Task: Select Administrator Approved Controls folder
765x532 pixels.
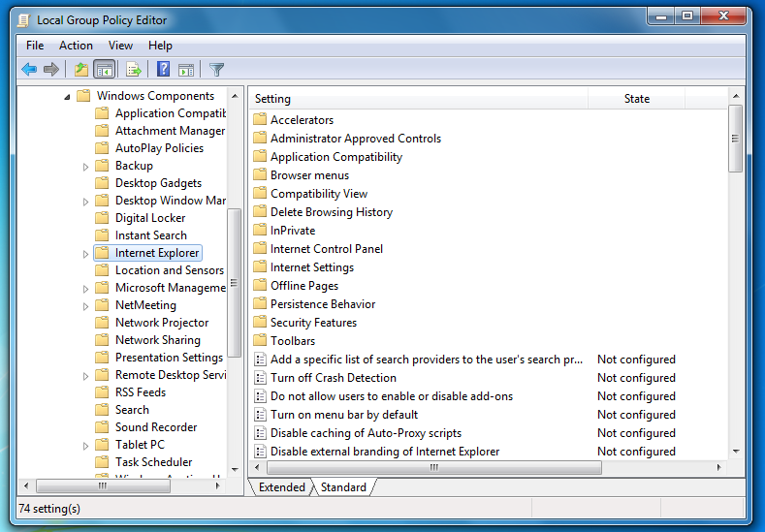Action: 356,139
